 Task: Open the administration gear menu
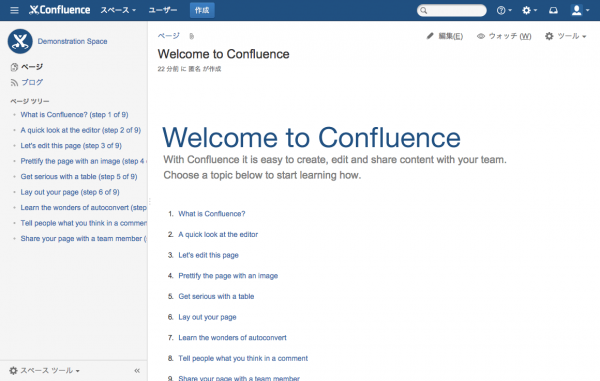[530, 10]
